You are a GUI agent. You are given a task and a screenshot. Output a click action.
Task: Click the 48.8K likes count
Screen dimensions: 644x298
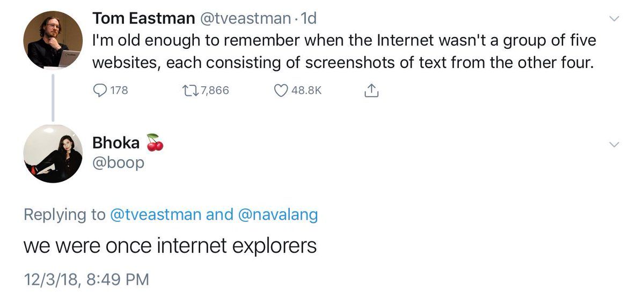pyautogui.click(x=306, y=91)
